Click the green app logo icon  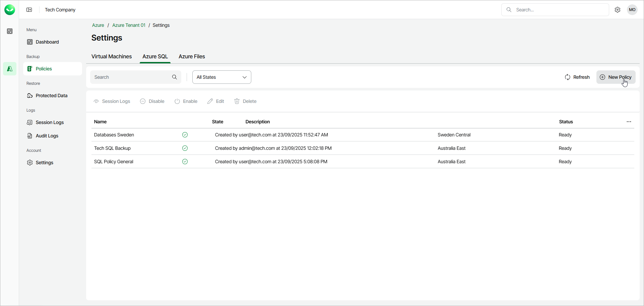10,10
